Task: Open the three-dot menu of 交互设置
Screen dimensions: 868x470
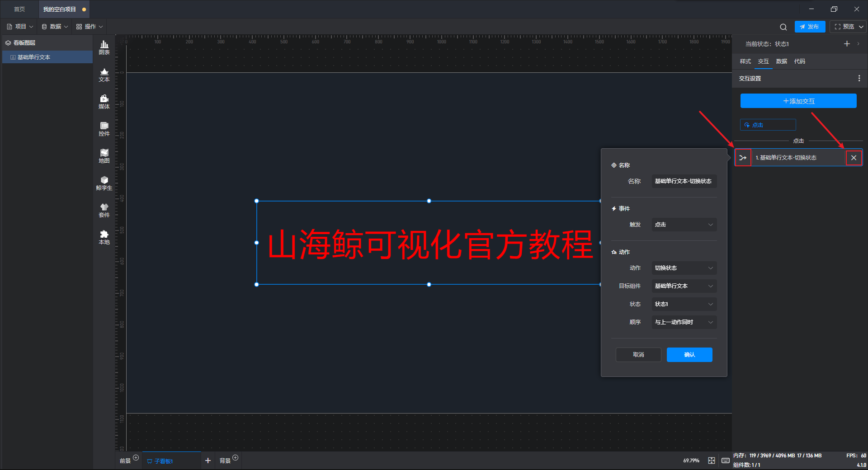Action: click(859, 78)
